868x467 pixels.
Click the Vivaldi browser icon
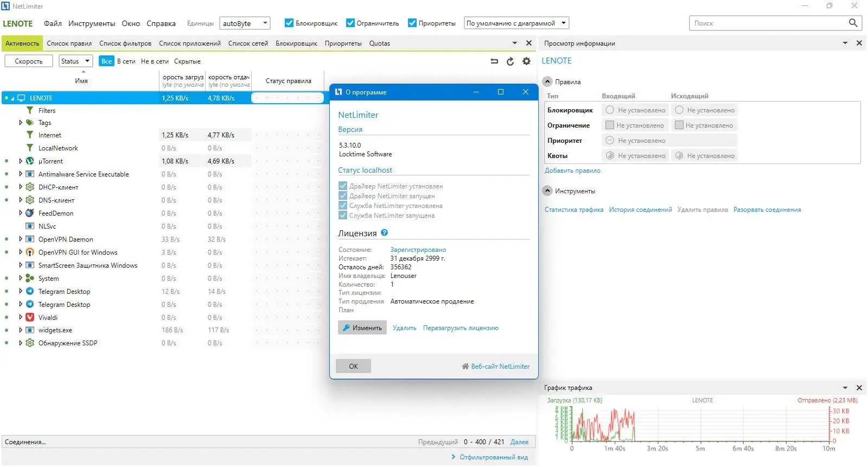click(x=30, y=318)
